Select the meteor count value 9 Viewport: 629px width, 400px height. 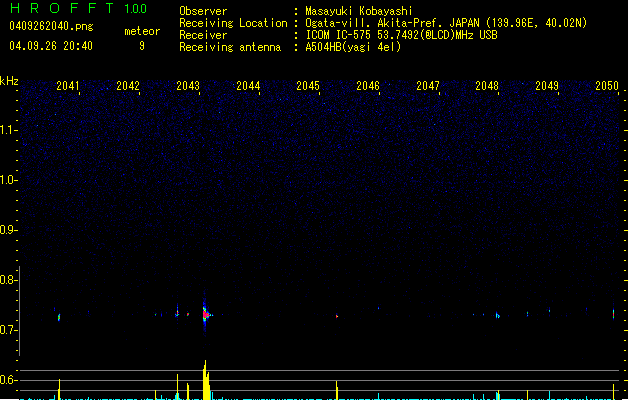142,46
